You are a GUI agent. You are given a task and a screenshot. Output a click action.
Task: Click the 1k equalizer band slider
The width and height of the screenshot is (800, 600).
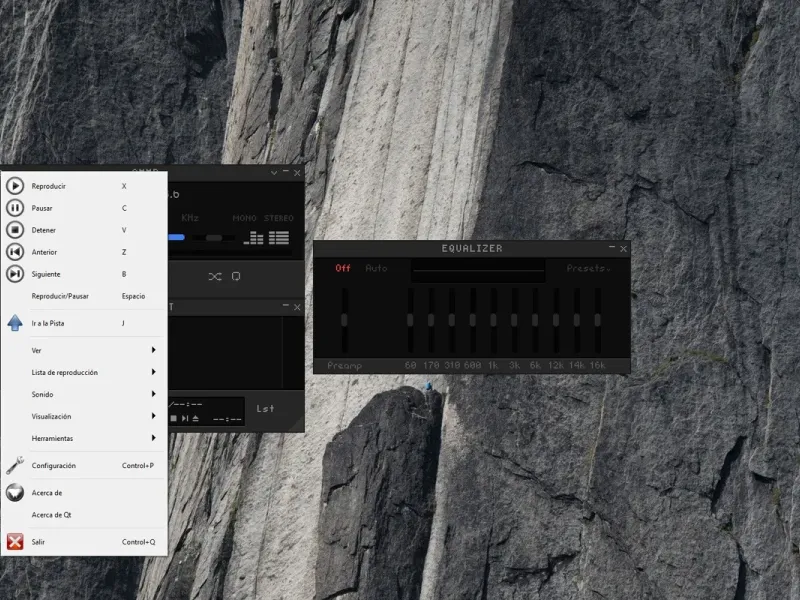pos(493,320)
